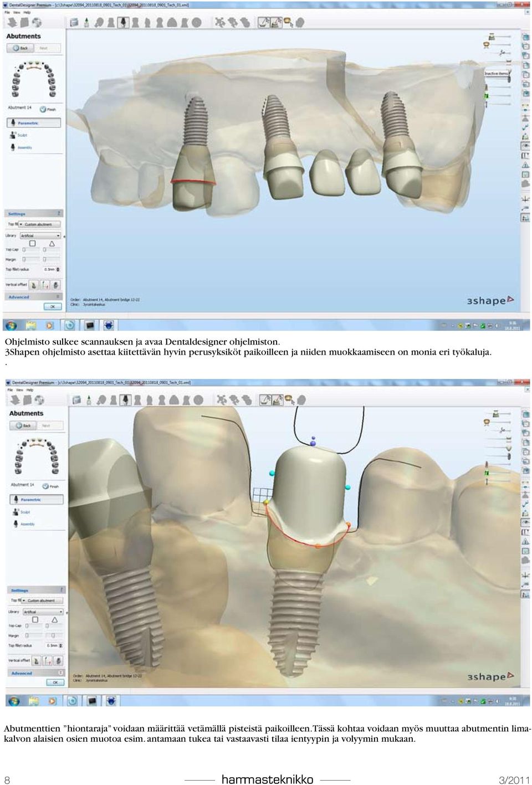Select Sculpt mode in the lower screenshot
Viewport: 532px width, 785px height.
tap(21, 512)
